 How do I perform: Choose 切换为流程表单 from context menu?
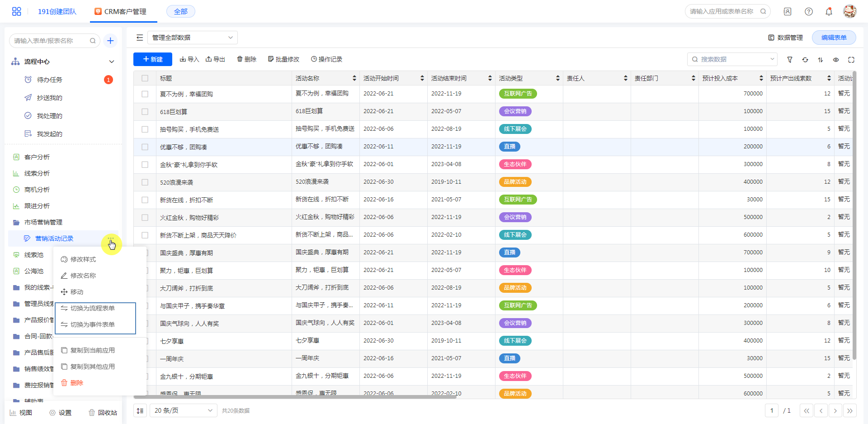pyautogui.click(x=93, y=308)
